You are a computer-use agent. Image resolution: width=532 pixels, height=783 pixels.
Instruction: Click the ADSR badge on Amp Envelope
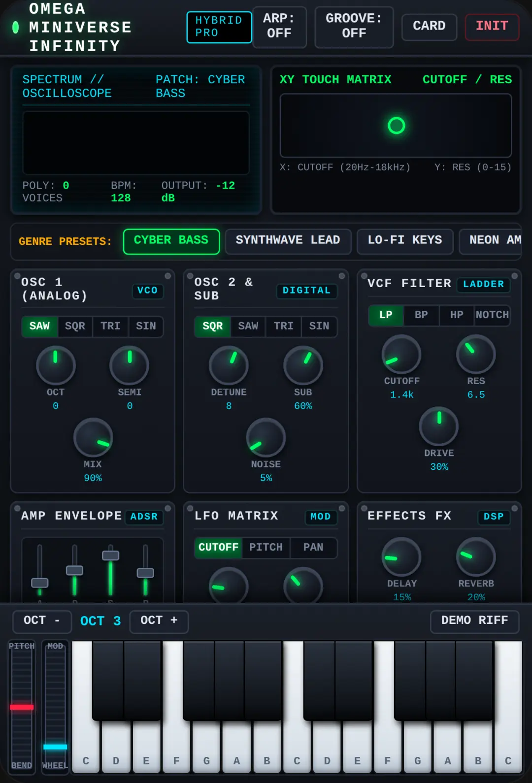coord(144,517)
